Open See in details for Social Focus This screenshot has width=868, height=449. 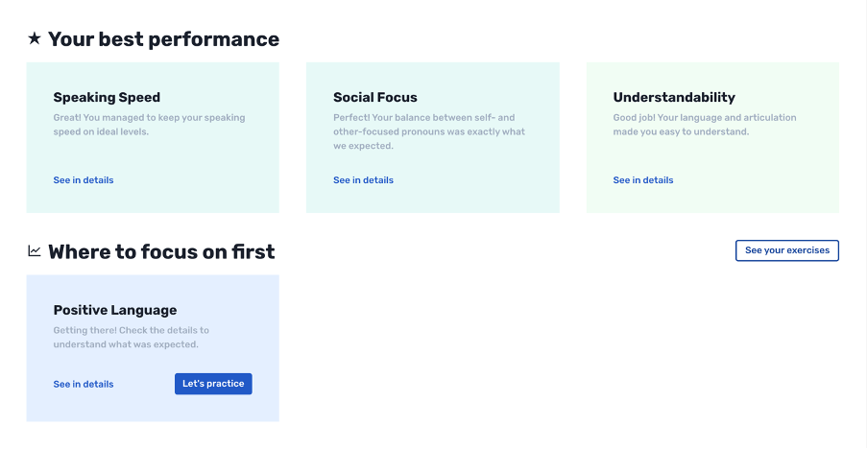coord(363,180)
